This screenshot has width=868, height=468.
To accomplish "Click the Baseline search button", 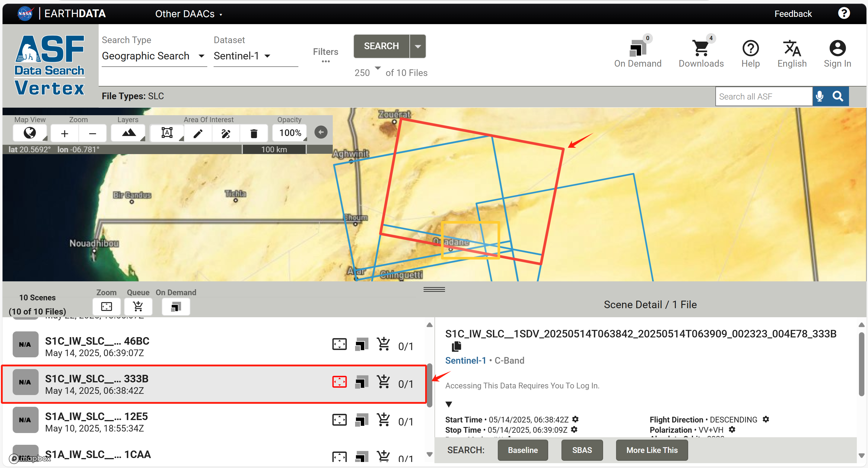I will click(x=523, y=450).
